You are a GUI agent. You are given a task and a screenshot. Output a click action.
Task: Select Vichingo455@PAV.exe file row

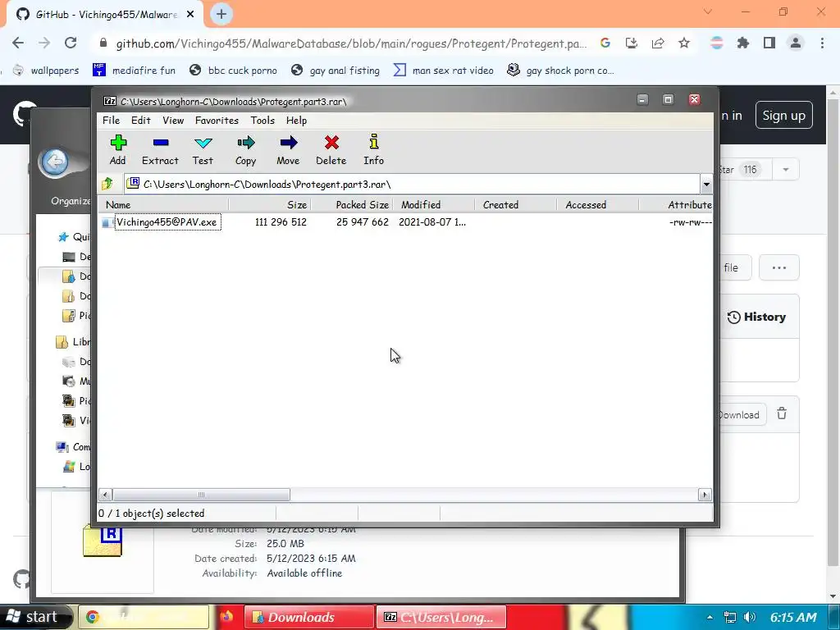click(405, 222)
